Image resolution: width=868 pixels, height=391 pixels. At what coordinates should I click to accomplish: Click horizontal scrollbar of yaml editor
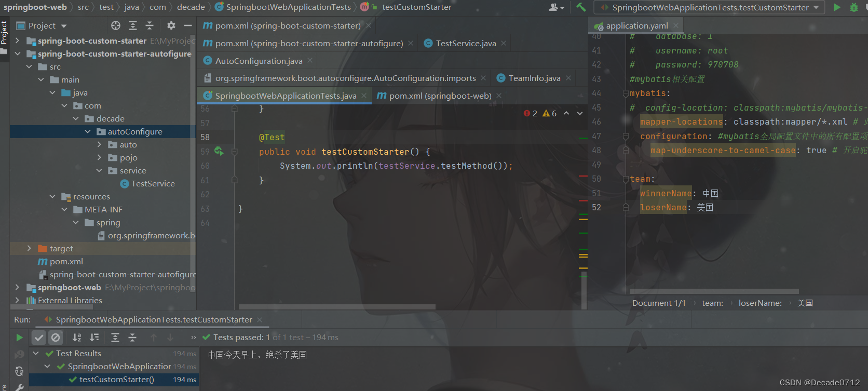coord(714,291)
